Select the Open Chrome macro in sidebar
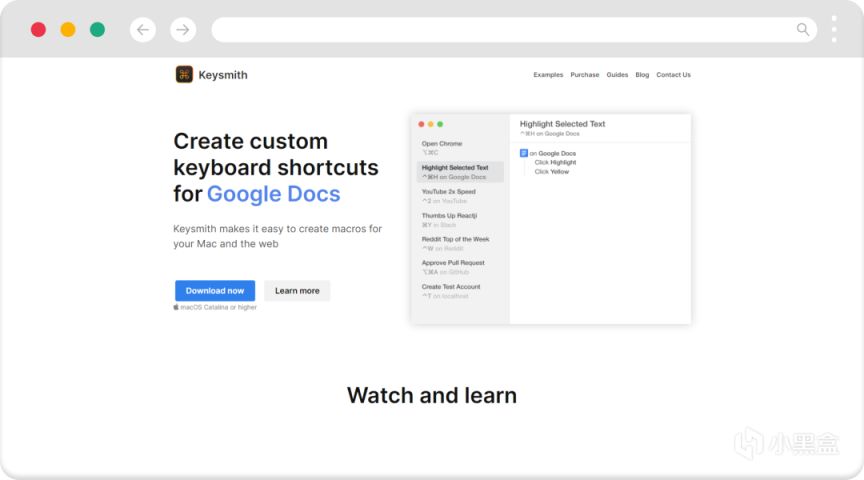Image resolution: width=864 pixels, height=480 pixels. click(x=460, y=148)
